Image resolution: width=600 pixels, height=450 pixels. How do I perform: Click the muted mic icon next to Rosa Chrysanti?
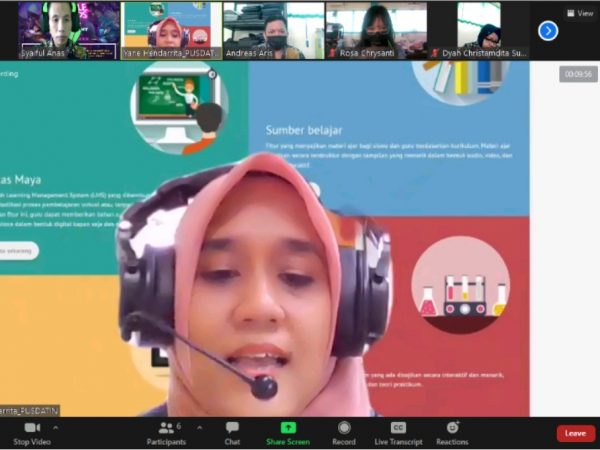[x=332, y=53]
